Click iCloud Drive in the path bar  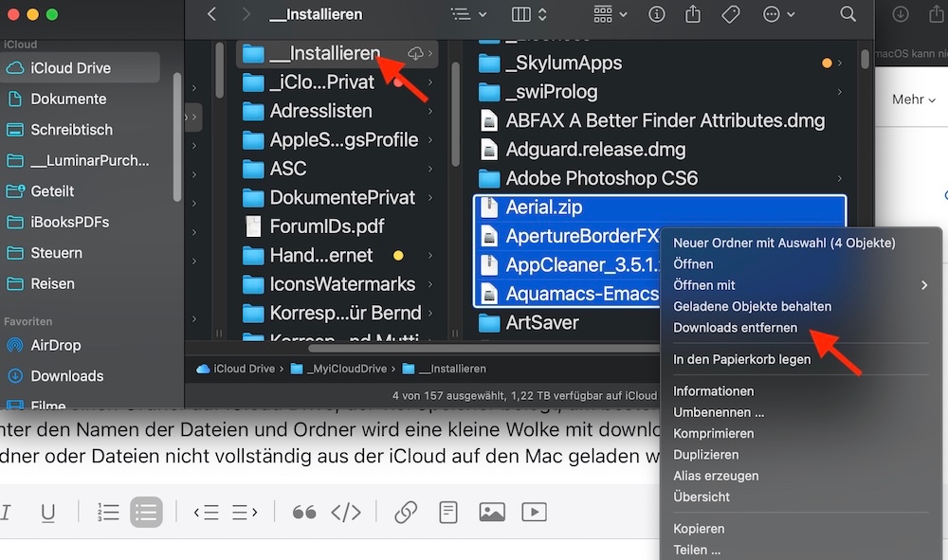pos(236,369)
